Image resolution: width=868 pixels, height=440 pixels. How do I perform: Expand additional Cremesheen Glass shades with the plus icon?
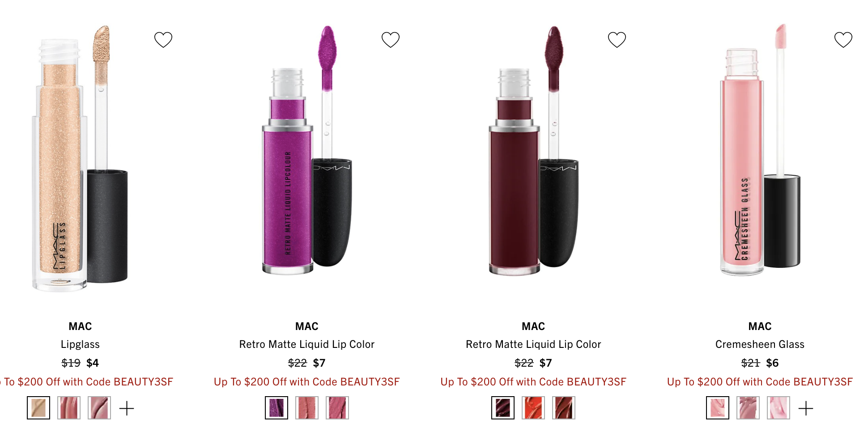point(806,408)
